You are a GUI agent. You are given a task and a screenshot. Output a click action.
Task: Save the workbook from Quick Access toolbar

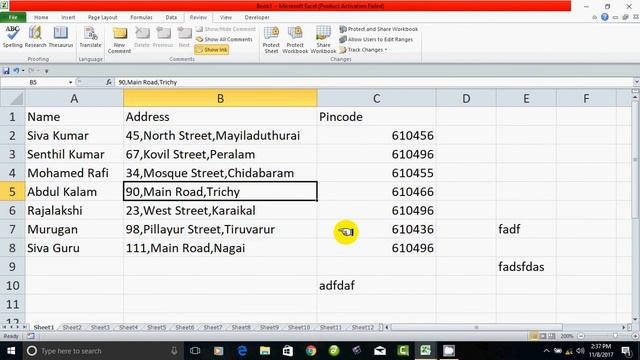6,71
